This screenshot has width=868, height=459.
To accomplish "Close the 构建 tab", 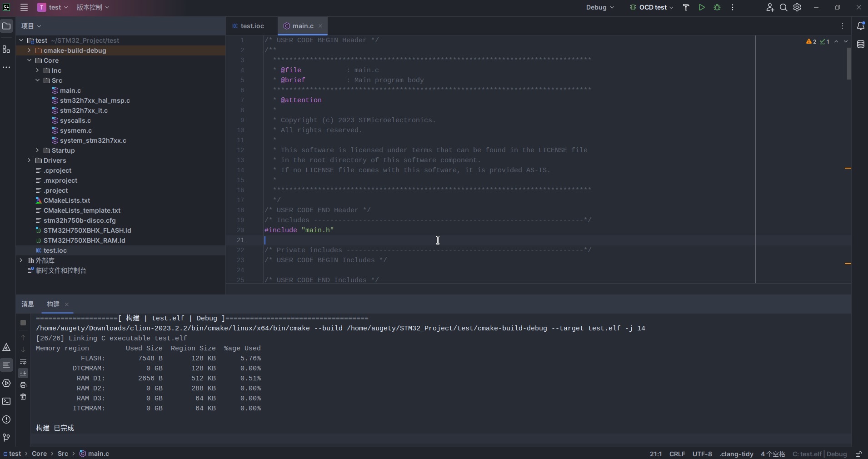I will click(67, 304).
